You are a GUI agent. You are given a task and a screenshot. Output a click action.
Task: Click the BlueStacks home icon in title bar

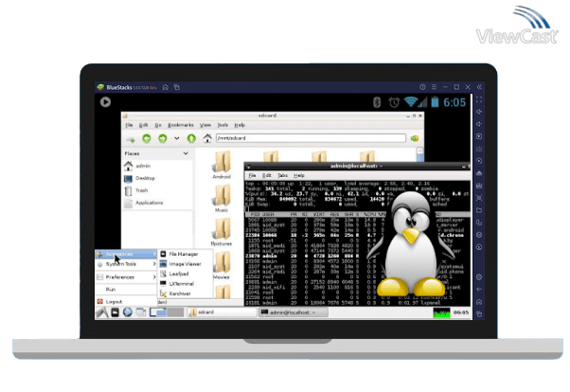166,87
